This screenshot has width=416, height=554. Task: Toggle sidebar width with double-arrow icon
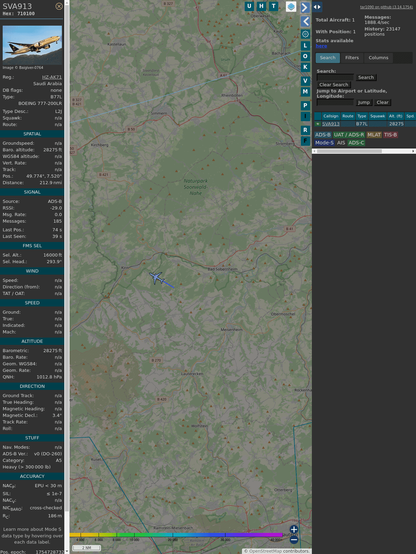coord(317,7)
